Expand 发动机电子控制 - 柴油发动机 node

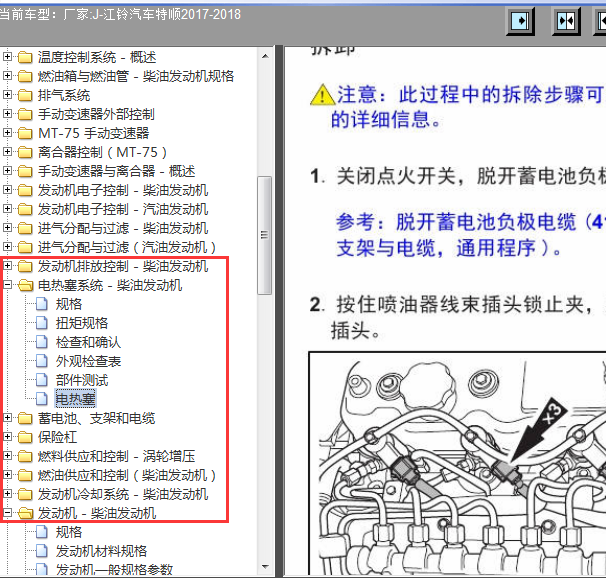7,190
